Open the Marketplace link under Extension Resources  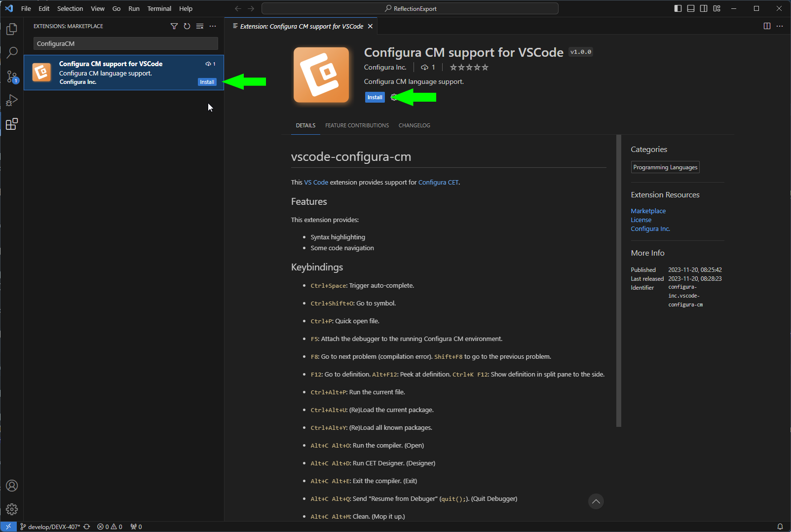coord(648,211)
